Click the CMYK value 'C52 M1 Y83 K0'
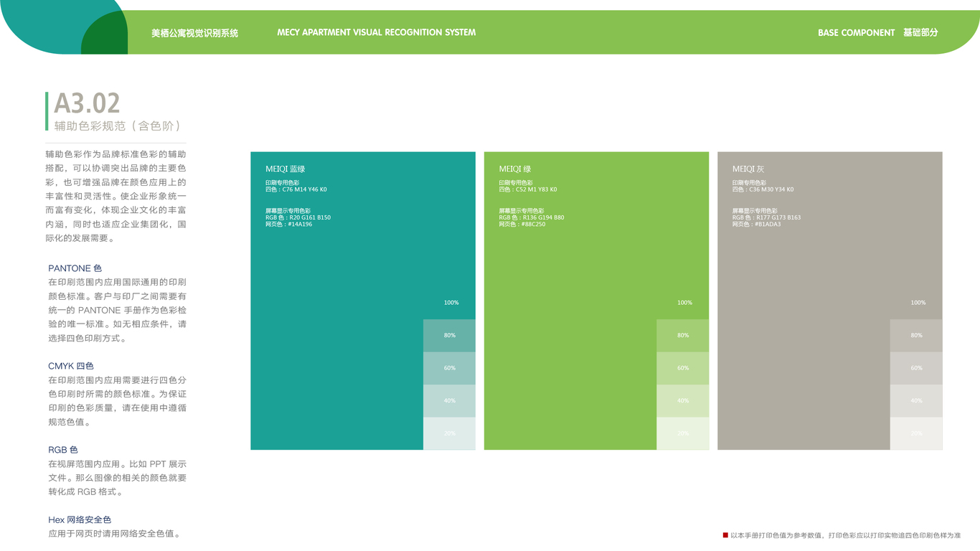This screenshot has height=551, width=980. tap(536, 189)
